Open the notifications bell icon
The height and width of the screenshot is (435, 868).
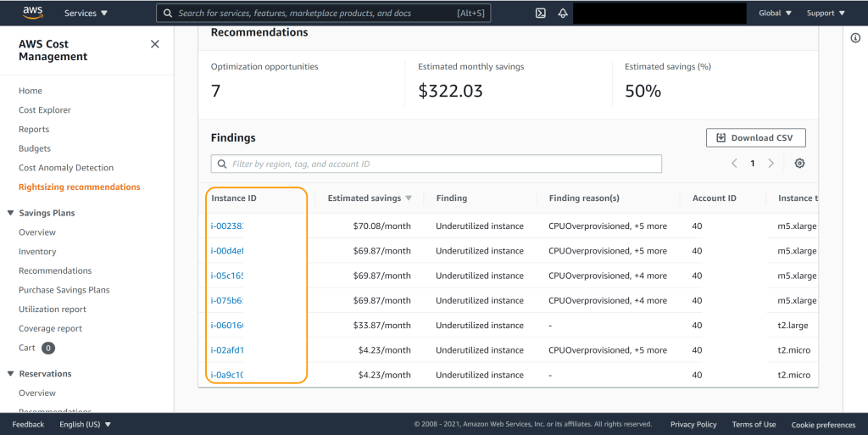(563, 14)
